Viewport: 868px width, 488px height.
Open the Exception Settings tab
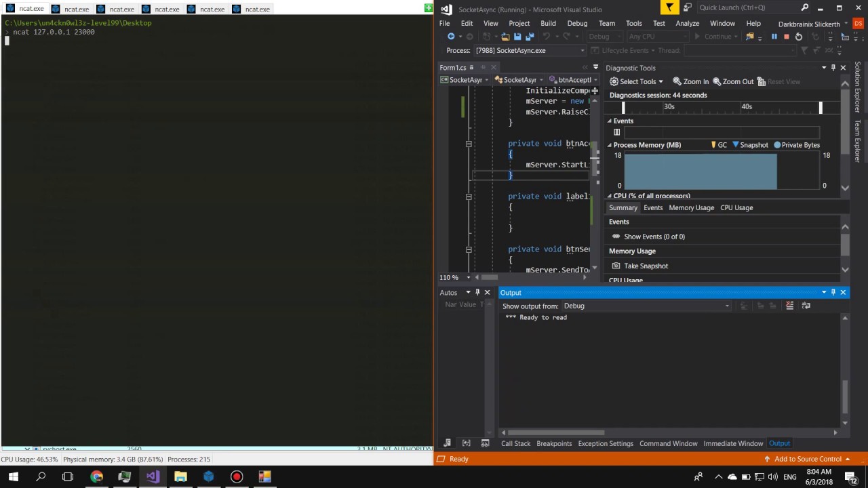(606, 443)
